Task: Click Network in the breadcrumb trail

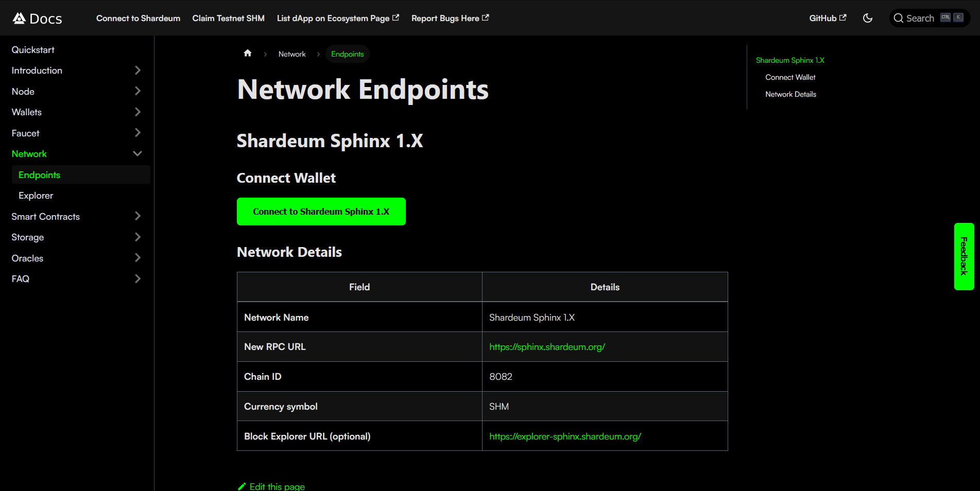Action: tap(292, 54)
